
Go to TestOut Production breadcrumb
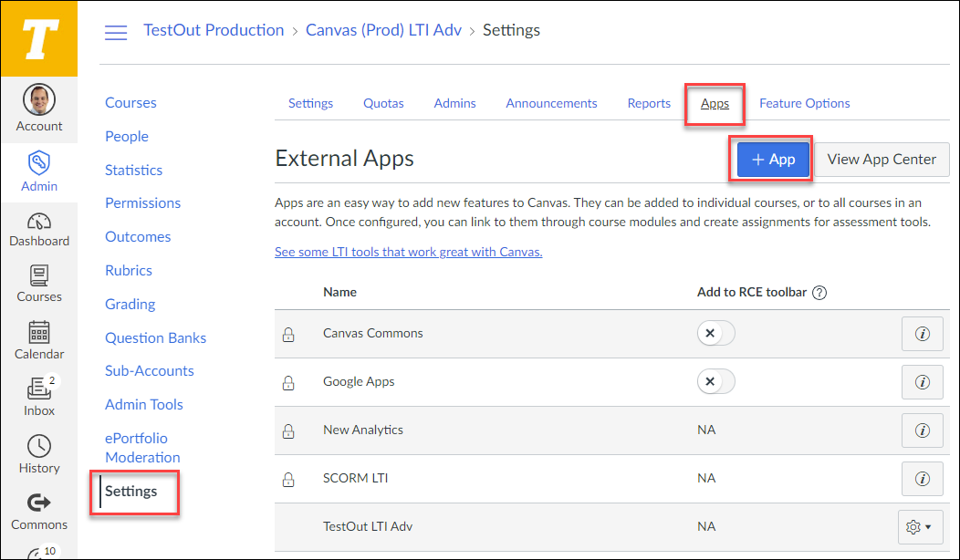pos(214,30)
